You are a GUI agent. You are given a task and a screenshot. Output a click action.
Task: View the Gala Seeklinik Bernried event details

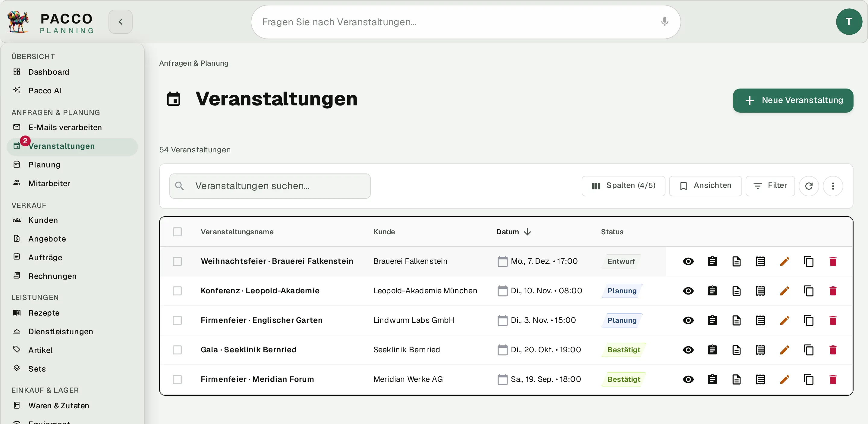click(x=688, y=350)
